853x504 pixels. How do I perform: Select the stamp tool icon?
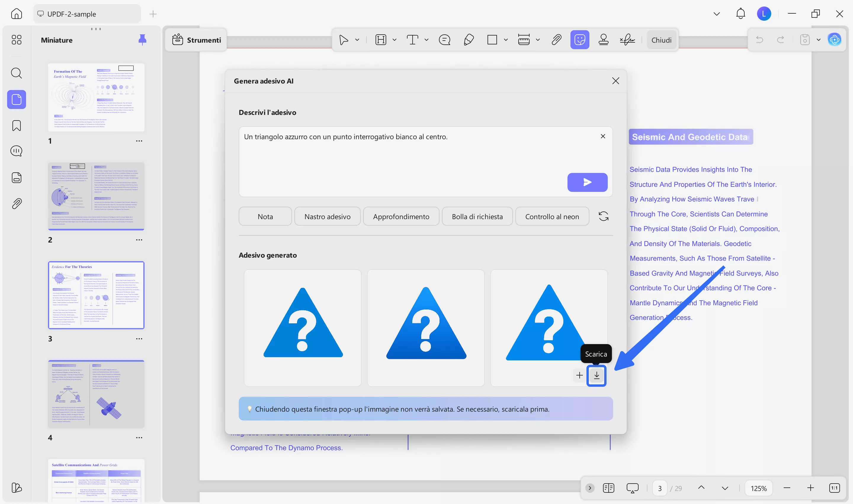point(603,40)
